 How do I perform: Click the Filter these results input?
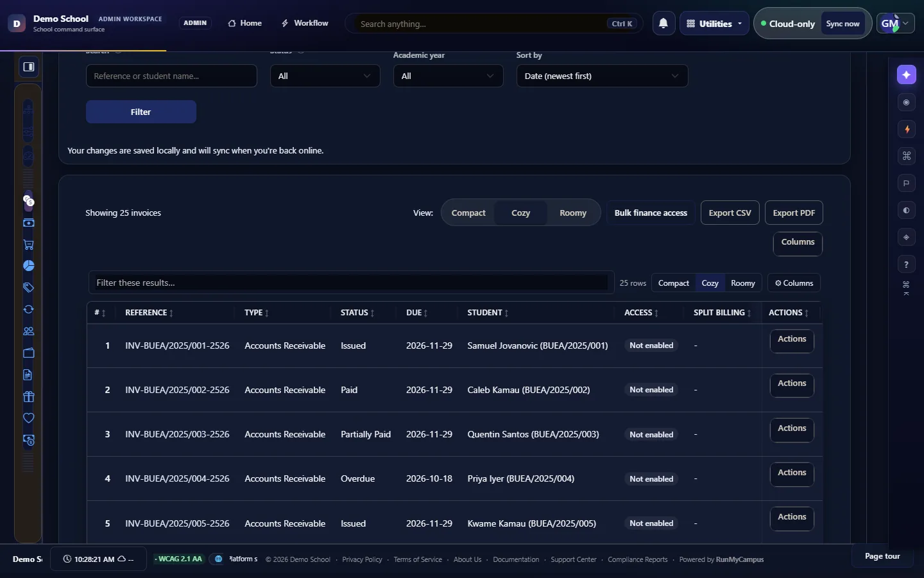351,283
